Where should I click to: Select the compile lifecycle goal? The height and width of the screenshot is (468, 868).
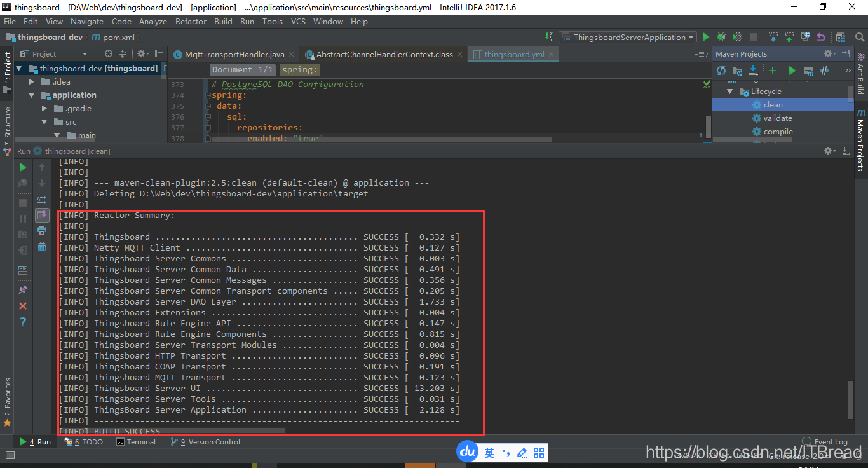[778, 132]
